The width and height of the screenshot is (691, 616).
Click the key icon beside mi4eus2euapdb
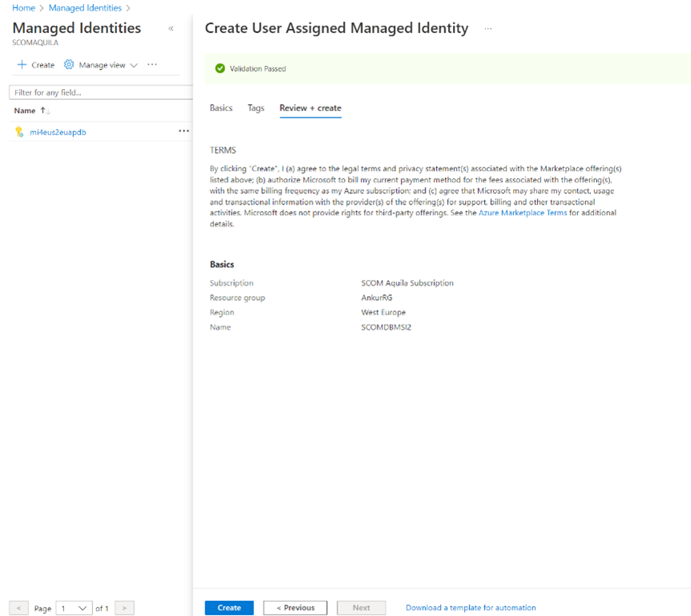tap(18, 132)
